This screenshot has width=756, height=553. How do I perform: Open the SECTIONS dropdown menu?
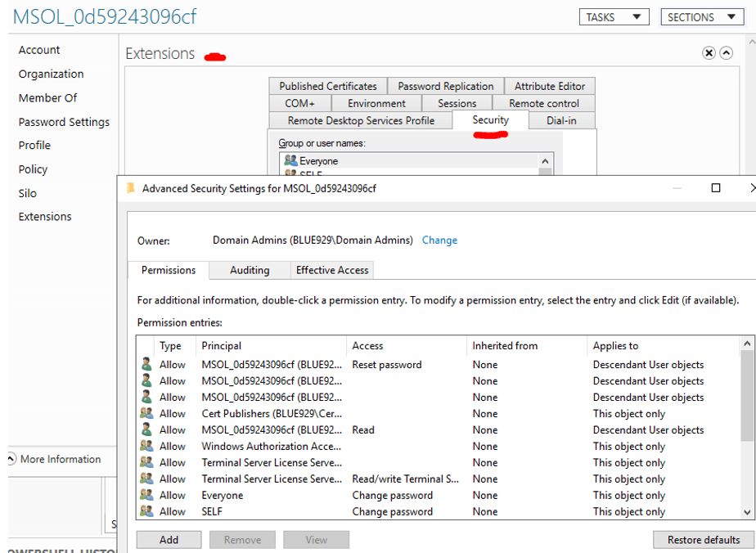click(702, 17)
